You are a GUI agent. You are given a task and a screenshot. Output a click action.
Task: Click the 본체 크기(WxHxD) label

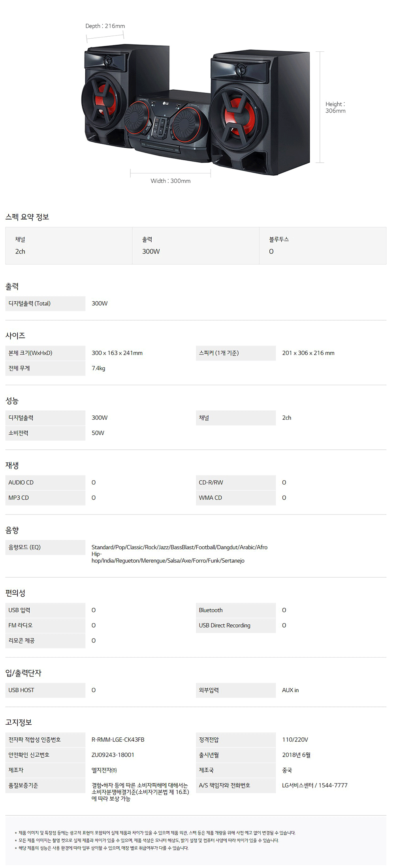tap(30, 353)
